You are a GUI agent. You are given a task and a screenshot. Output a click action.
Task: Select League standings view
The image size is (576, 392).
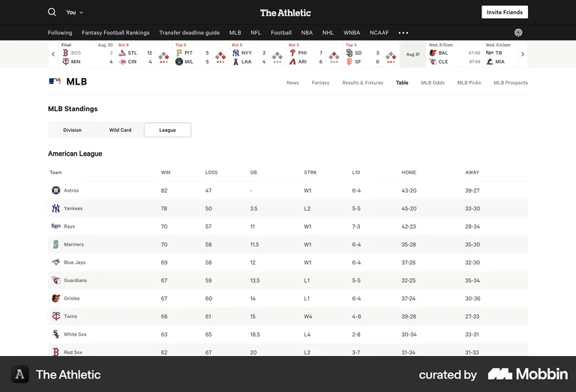pyautogui.click(x=167, y=130)
